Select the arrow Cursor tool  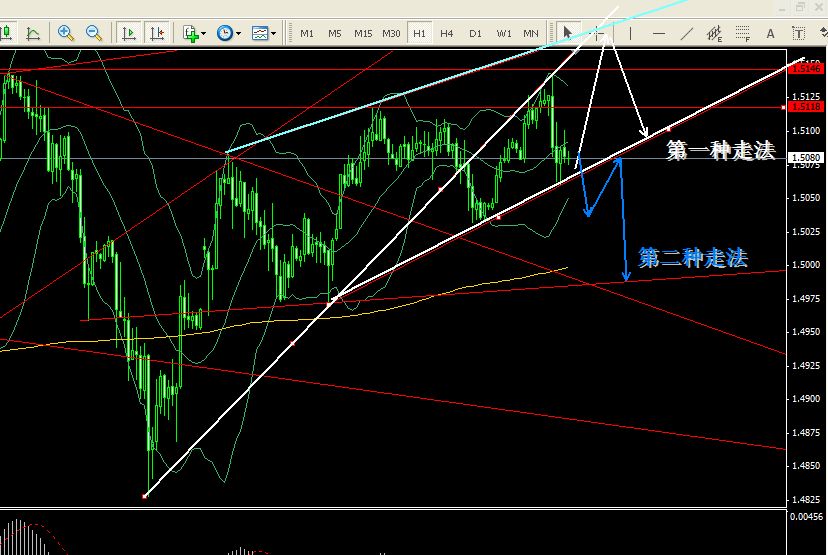568,33
